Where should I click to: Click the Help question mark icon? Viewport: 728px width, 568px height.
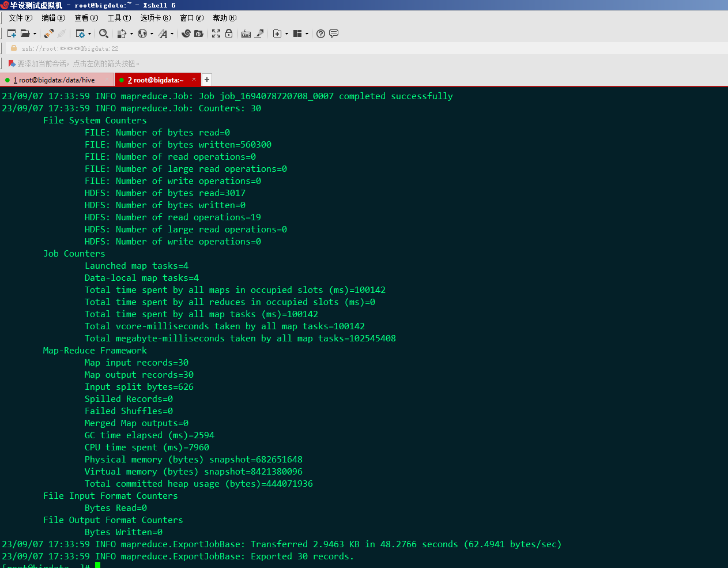321,33
